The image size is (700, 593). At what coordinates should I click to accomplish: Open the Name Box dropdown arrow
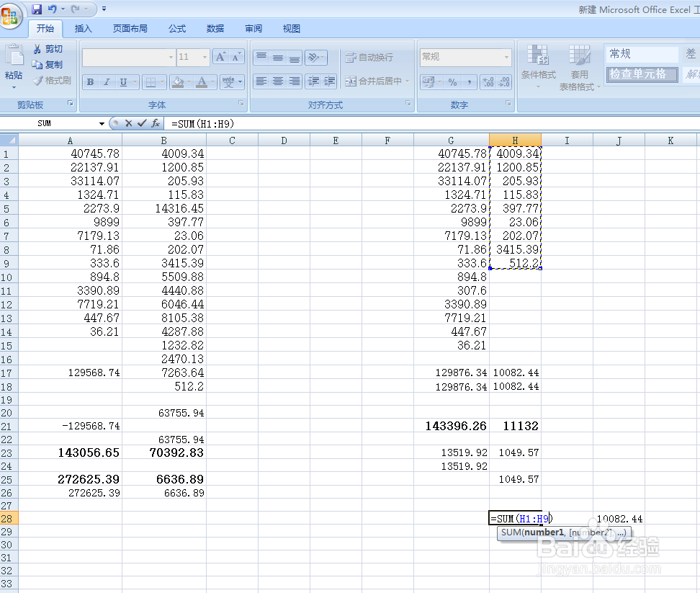(x=102, y=124)
